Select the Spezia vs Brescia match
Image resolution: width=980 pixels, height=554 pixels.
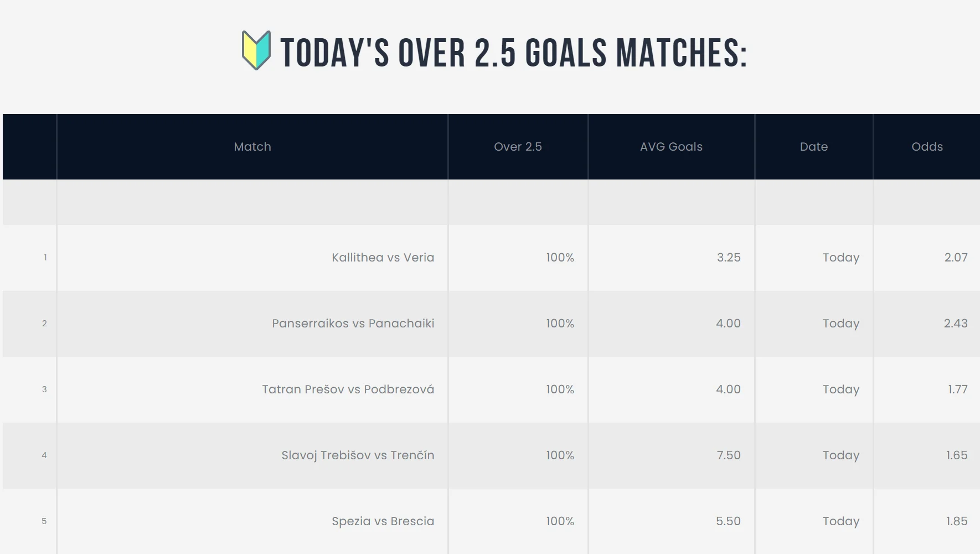(383, 521)
